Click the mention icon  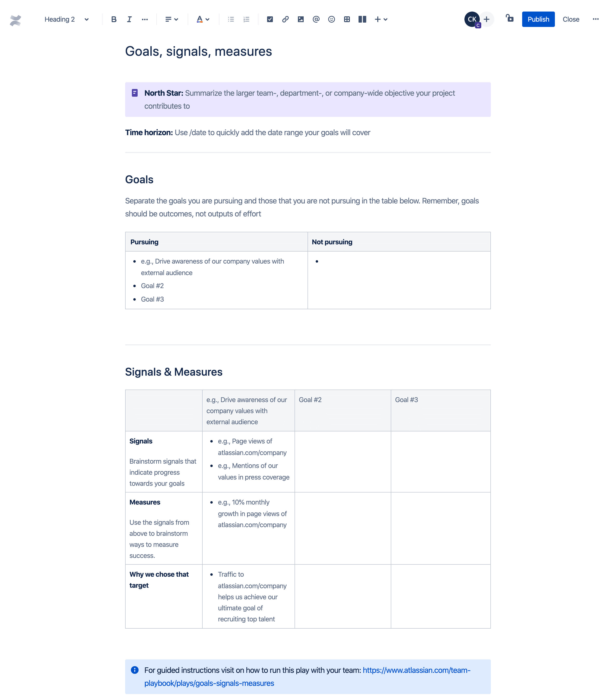click(316, 19)
